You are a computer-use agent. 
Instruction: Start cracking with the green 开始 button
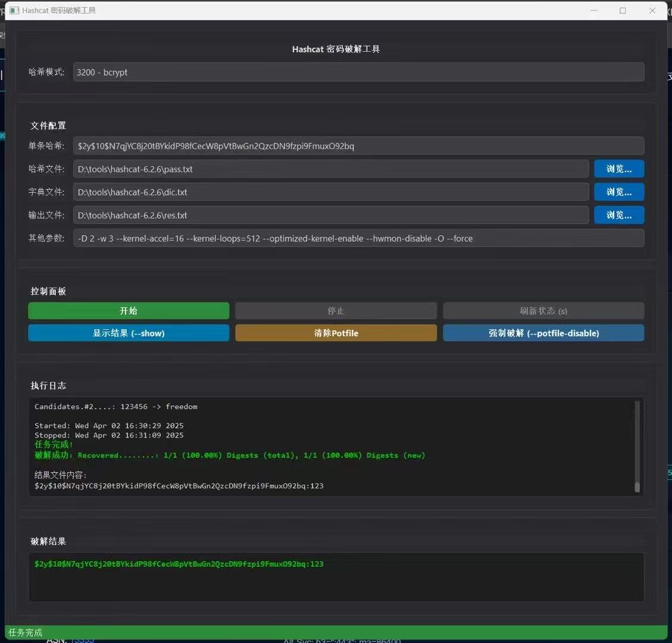pyautogui.click(x=129, y=311)
